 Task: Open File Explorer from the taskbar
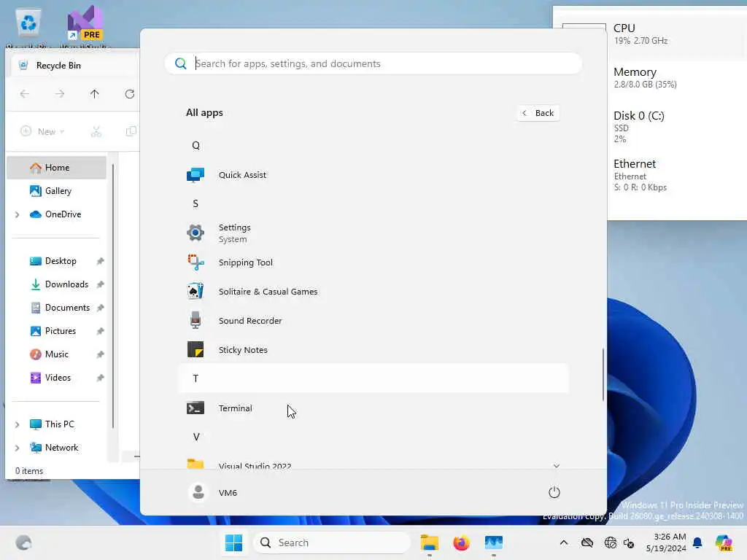(x=429, y=542)
